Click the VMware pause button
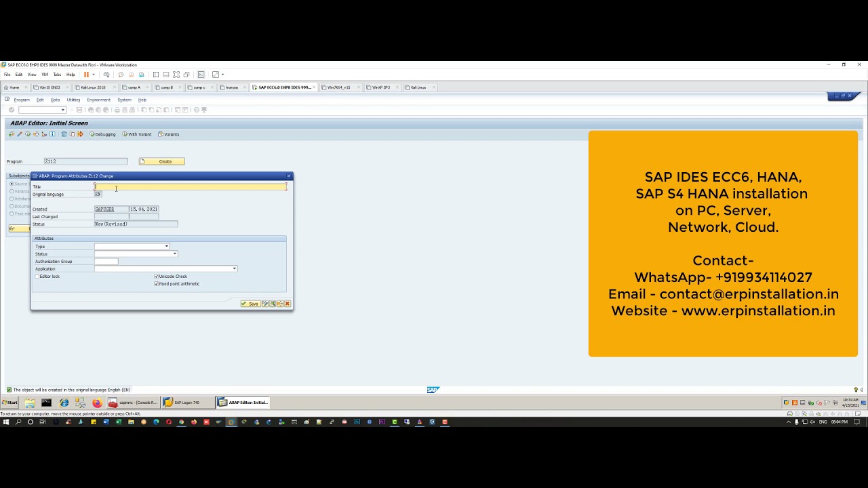The height and width of the screenshot is (488, 868). 86,75
